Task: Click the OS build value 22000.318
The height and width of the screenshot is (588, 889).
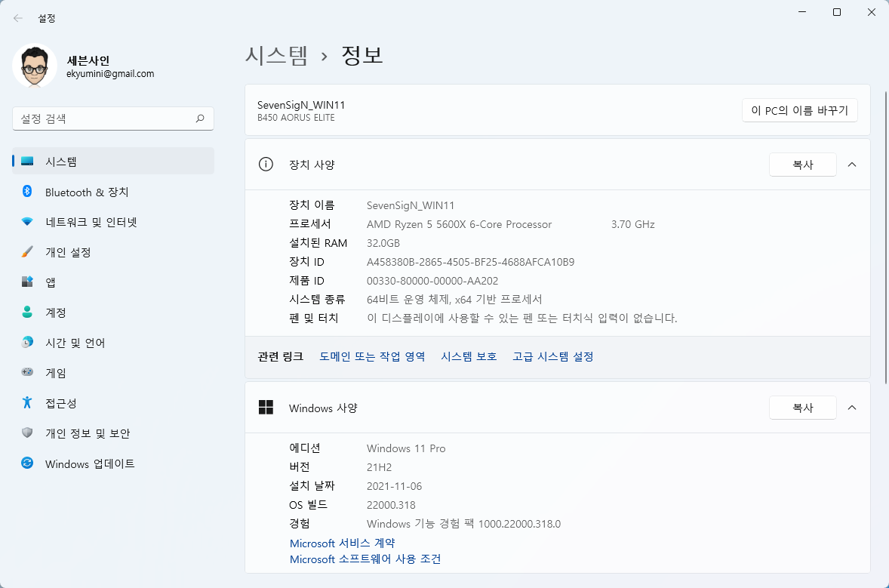Action: pos(391,505)
